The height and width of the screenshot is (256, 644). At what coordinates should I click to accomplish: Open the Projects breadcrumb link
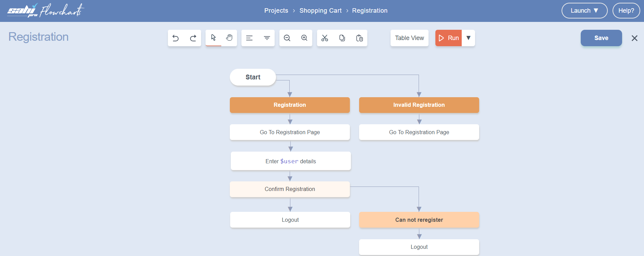276,11
